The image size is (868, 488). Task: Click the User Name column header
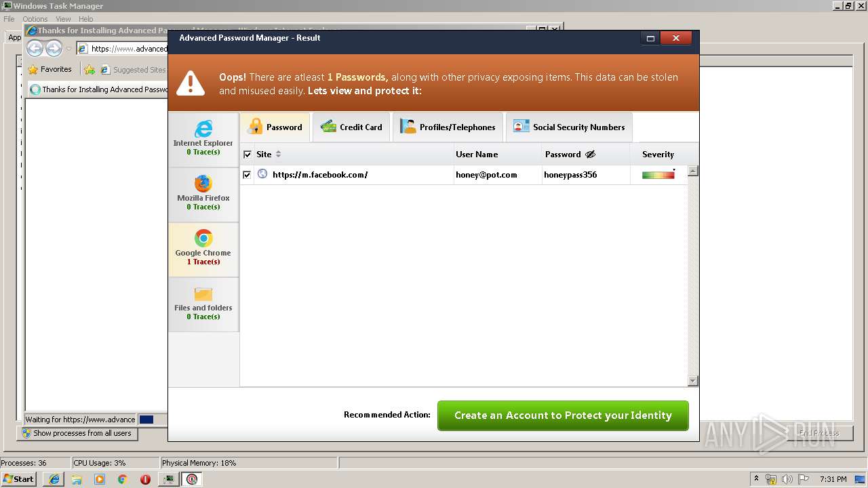[x=477, y=155]
